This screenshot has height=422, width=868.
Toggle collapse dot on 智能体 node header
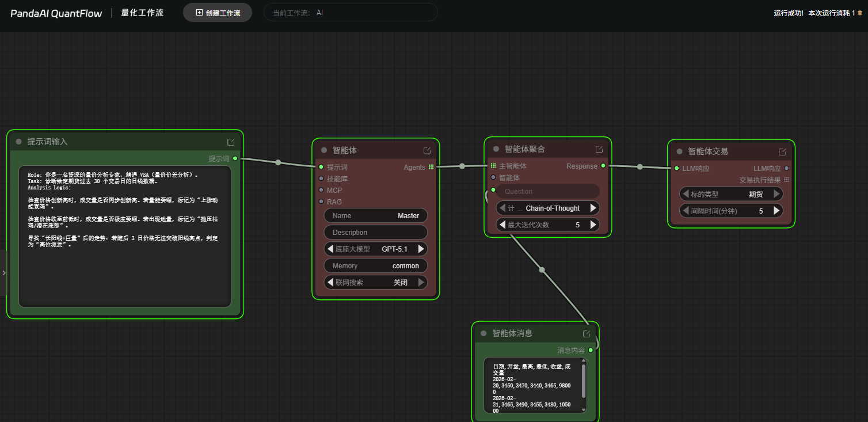[x=323, y=150]
